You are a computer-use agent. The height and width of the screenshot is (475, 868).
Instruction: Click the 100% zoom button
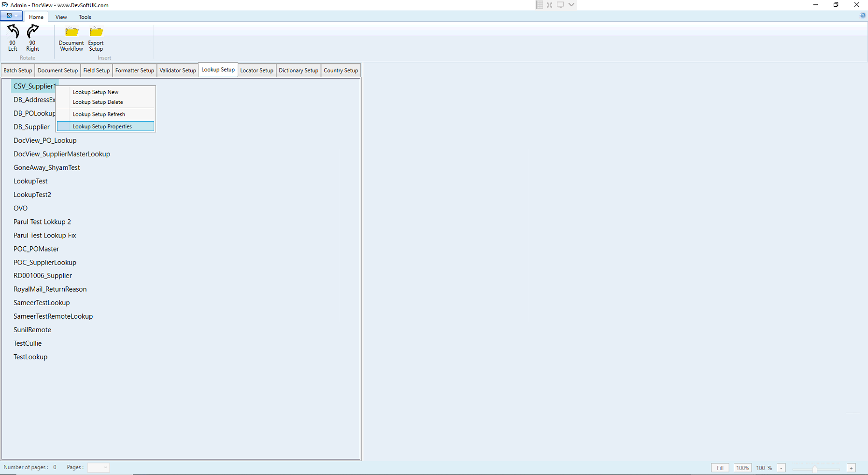point(742,468)
